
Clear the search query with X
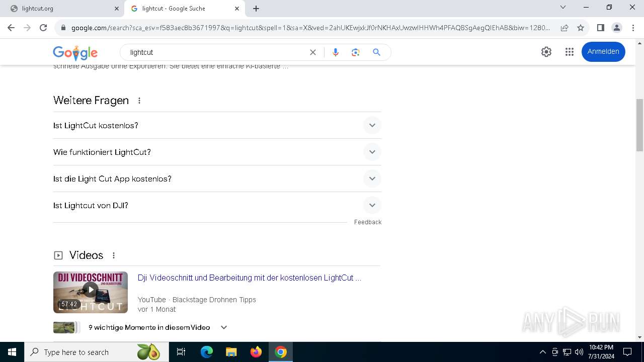click(313, 52)
